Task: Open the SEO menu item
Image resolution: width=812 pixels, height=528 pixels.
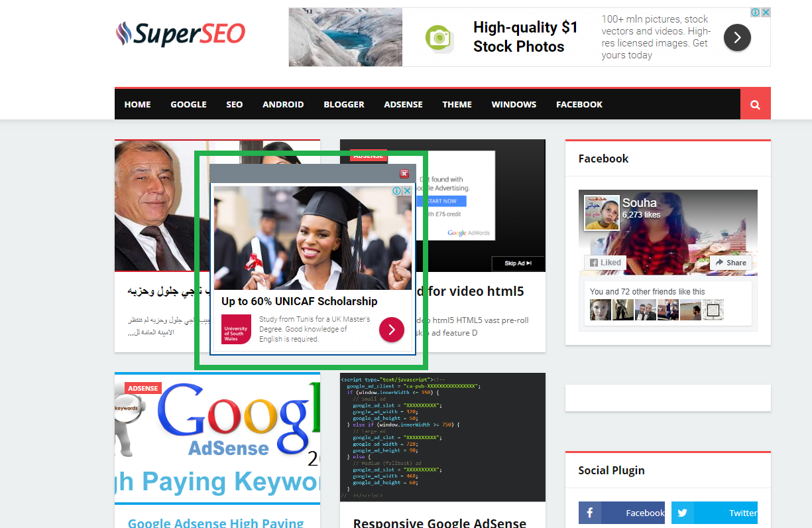Action: 235,105
